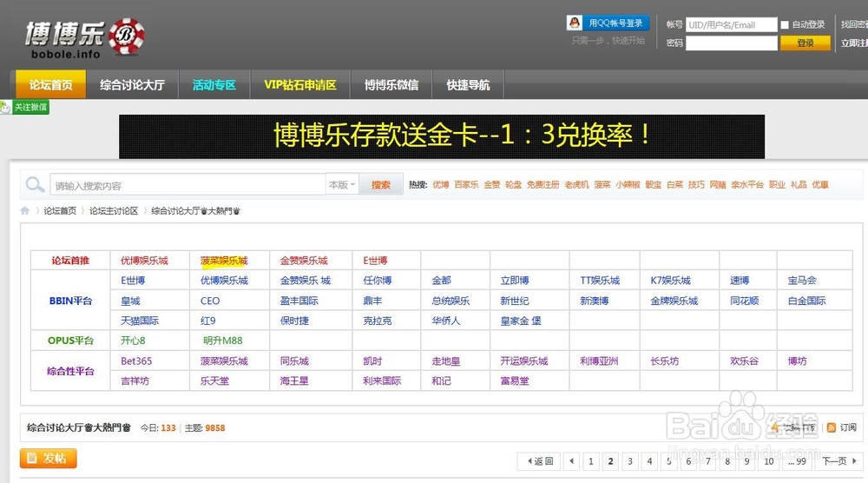Click hot search term 优博
The height and width of the screenshot is (483, 868).
pyautogui.click(x=441, y=184)
